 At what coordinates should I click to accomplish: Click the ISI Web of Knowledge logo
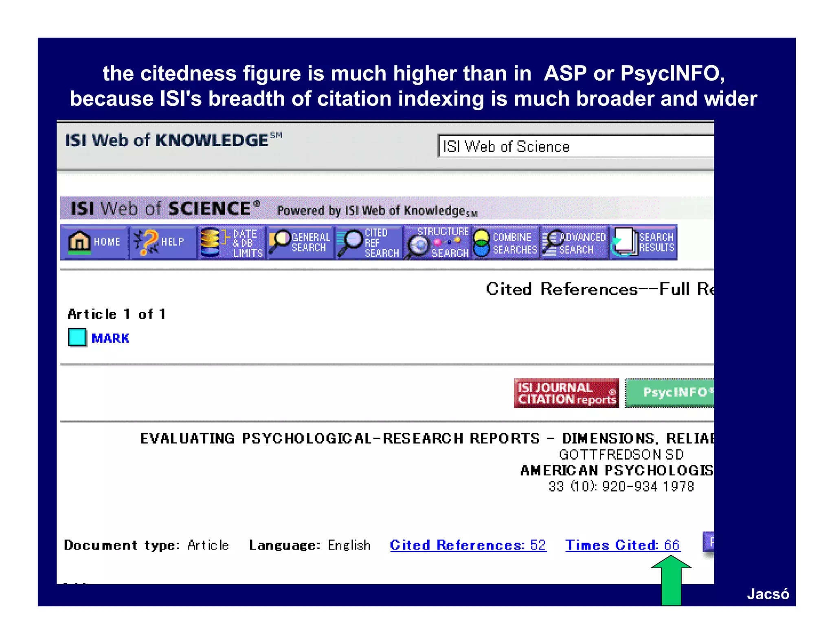point(173,140)
